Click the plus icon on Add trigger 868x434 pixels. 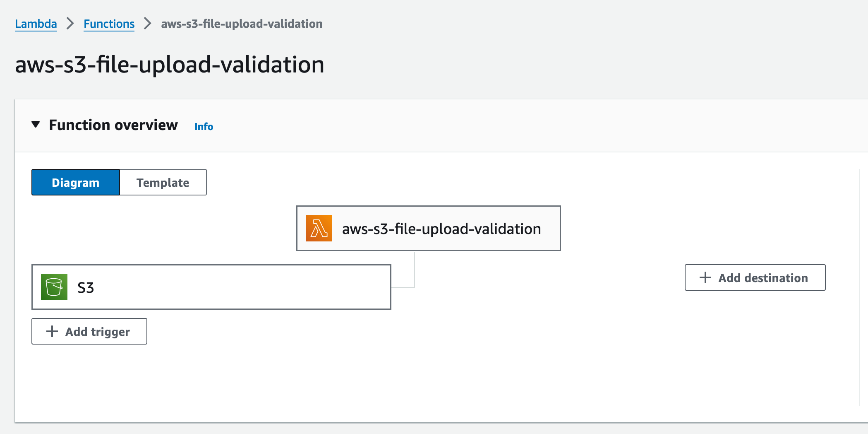click(x=52, y=331)
